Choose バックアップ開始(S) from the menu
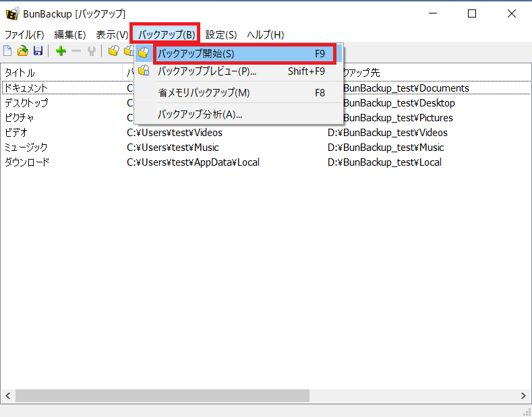This screenshot has width=532, height=417. 239,53
